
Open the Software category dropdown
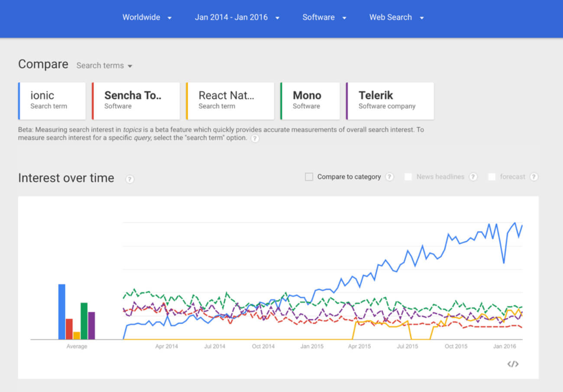click(324, 17)
